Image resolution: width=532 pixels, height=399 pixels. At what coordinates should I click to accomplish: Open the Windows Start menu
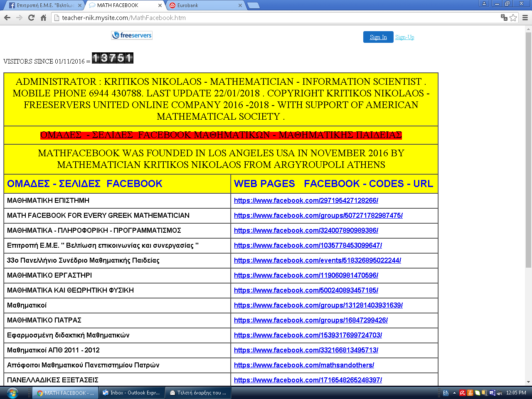tap(12, 393)
